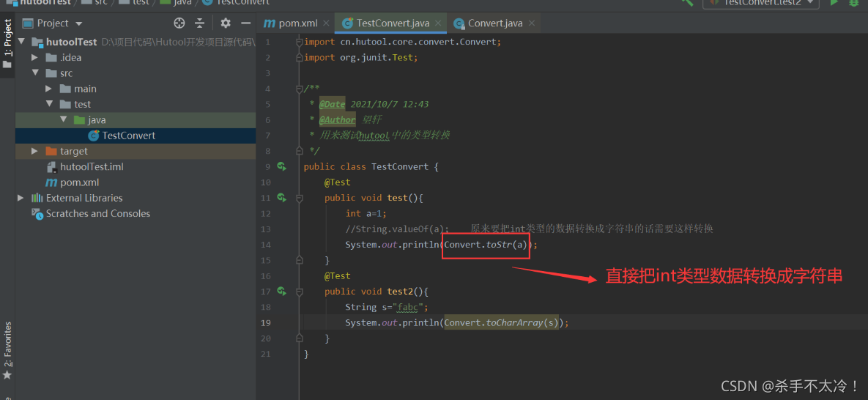Select Scratches and Consoles in tree
The height and width of the screenshot is (400, 868).
click(136, 213)
